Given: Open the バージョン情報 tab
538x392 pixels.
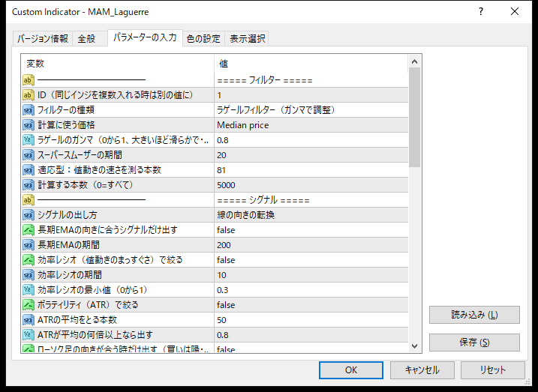Looking at the screenshot, I should 43,39.
